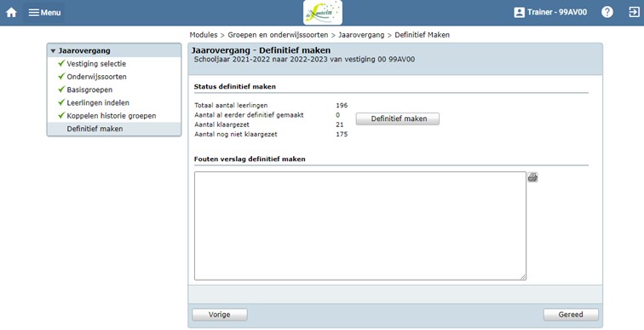Go to Basisgroepen step

[89, 90]
